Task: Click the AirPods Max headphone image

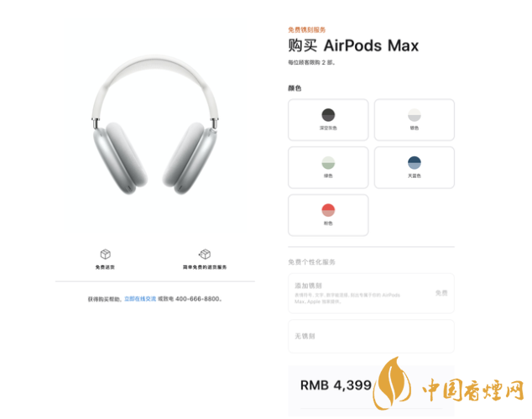Action: [x=155, y=124]
